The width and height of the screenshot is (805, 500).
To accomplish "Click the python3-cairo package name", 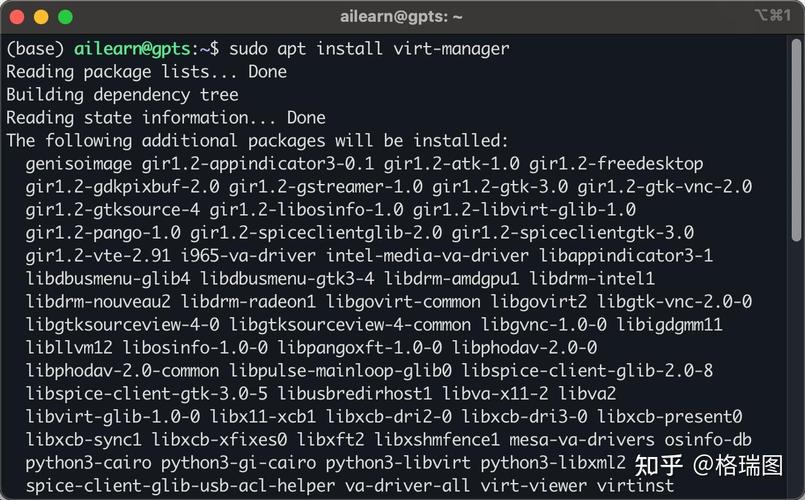I will [x=89, y=463].
